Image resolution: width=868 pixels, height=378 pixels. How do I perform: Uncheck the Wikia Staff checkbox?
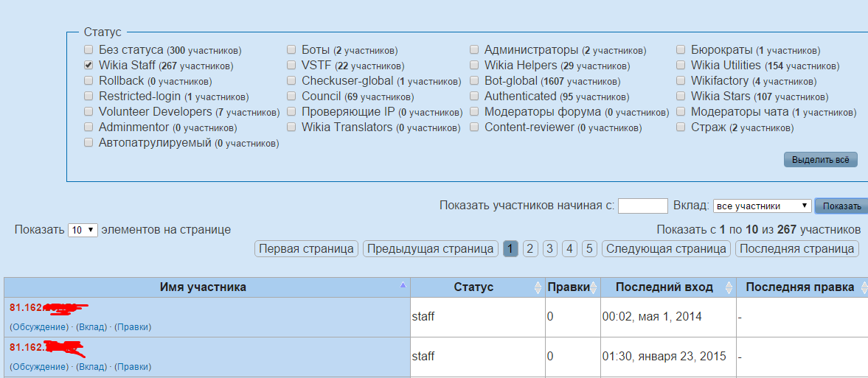[x=88, y=66]
